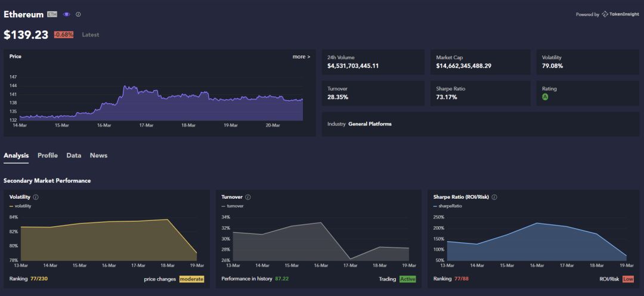
Task: Click the yellow 'moderate' price changes tag
Action: (191, 279)
